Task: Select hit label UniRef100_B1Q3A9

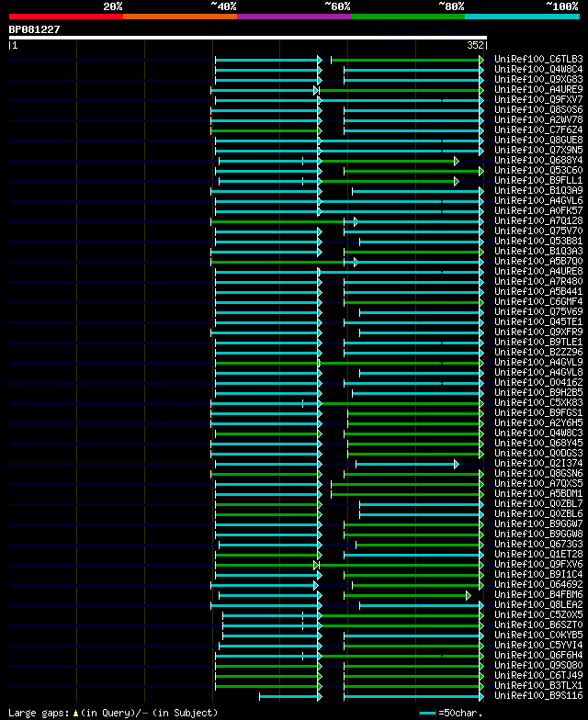Action: tap(538, 191)
